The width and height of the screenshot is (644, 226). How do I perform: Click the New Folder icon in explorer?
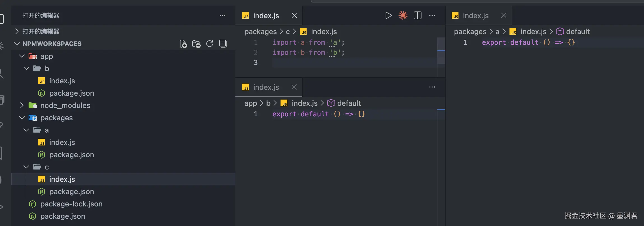click(x=196, y=44)
